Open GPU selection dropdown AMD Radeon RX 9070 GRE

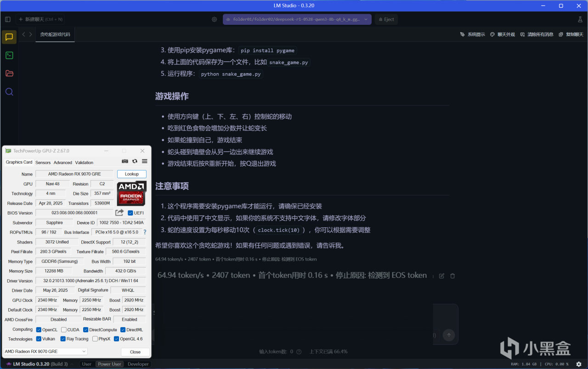click(45, 352)
